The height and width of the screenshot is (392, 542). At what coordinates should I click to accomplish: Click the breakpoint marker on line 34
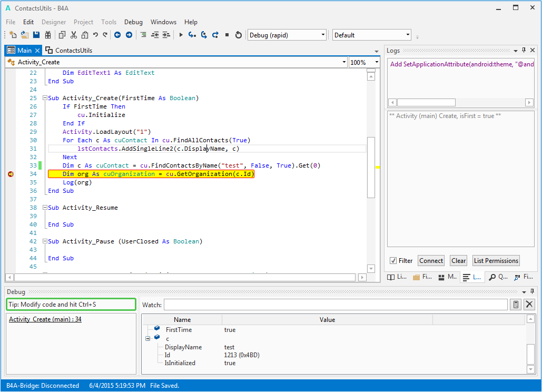click(11, 174)
